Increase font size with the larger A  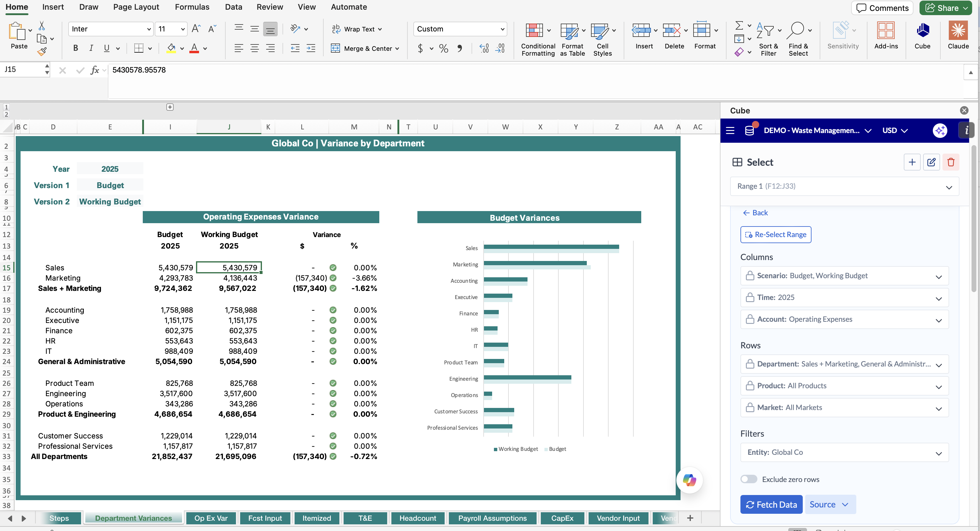point(196,28)
